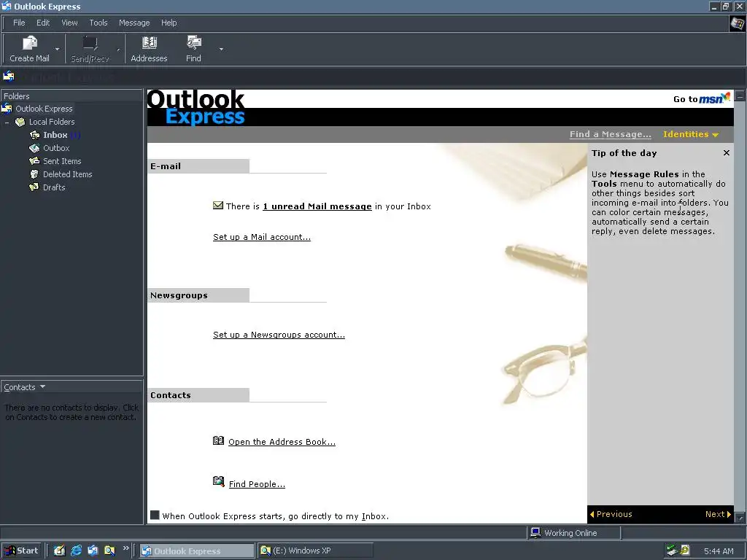Viewport: 747px width, 560px height.
Task: Click the key tray icon
Action: (x=684, y=551)
